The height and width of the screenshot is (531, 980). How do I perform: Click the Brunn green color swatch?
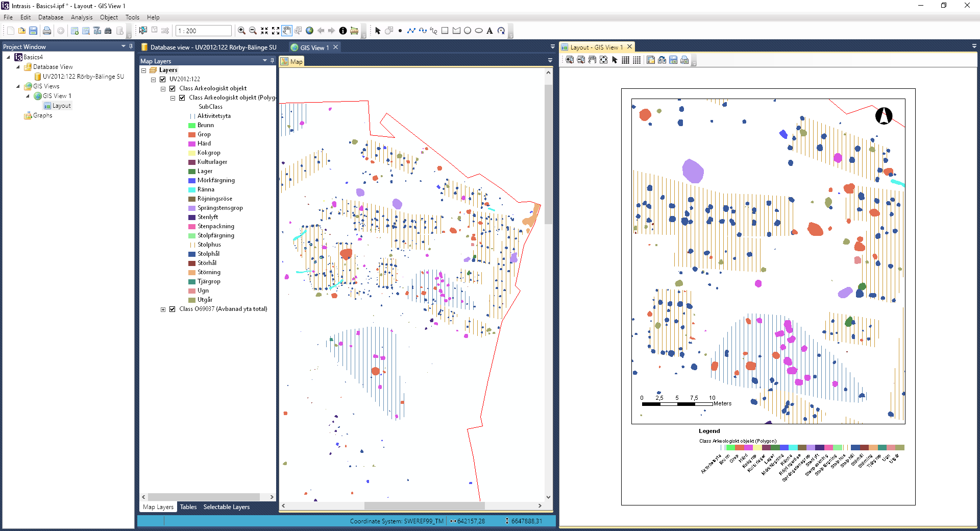192,126
